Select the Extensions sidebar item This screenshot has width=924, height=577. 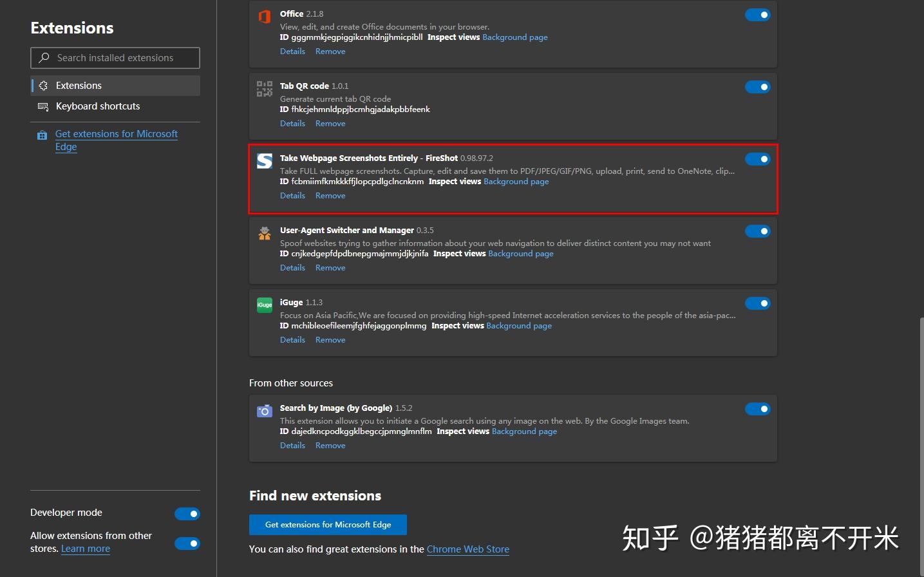pyautogui.click(x=115, y=86)
